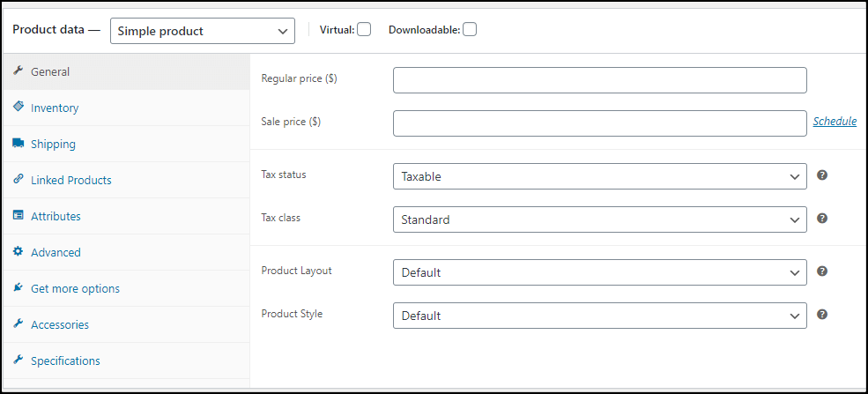Focus the Sale price input field
This screenshot has width=868, height=394.
click(599, 123)
